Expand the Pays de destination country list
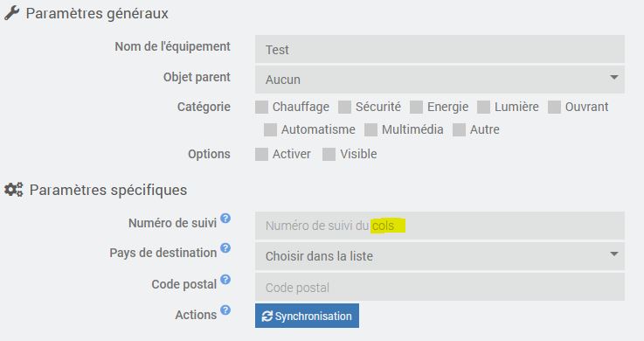 pos(440,256)
